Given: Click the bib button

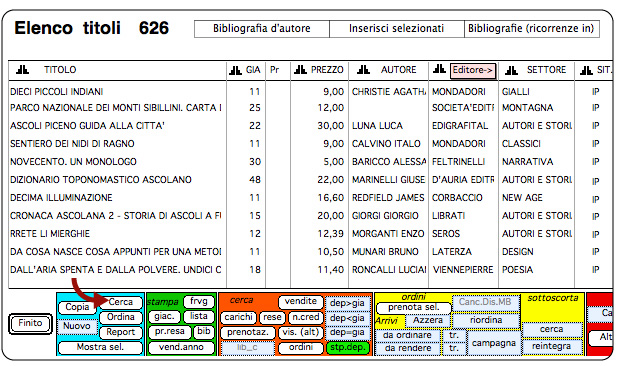Looking at the screenshot, I should pos(204,332).
